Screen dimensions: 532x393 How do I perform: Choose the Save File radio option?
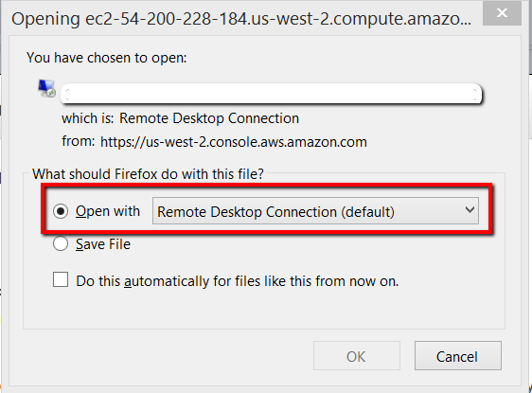[x=61, y=243]
